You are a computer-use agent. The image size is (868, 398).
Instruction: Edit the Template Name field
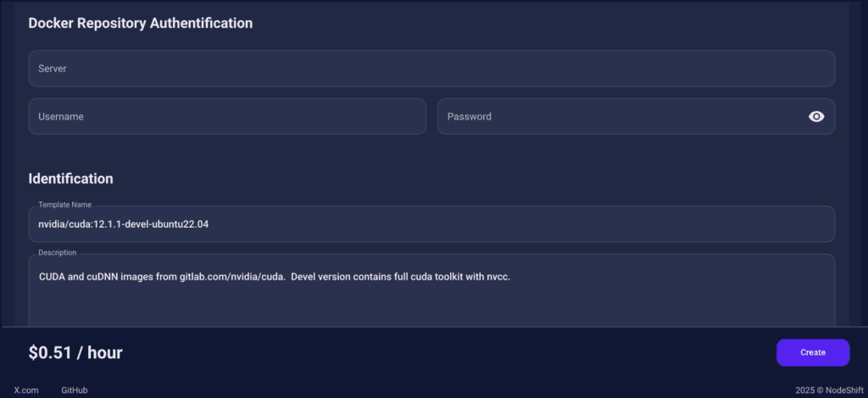pyautogui.click(x=431, y=224)
